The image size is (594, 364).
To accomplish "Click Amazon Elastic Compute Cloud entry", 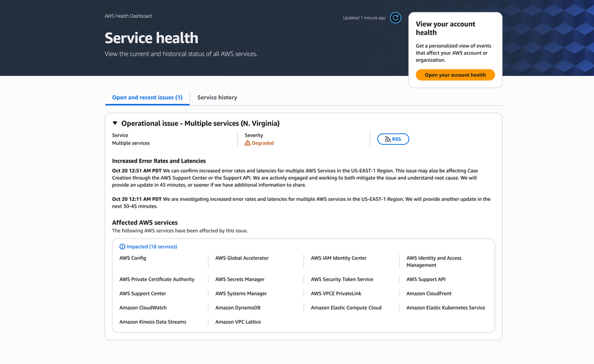I will click(346, 308).
